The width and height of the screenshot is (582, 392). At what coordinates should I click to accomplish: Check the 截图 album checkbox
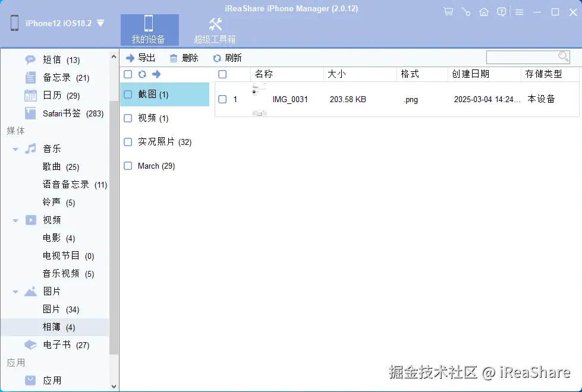128,94
